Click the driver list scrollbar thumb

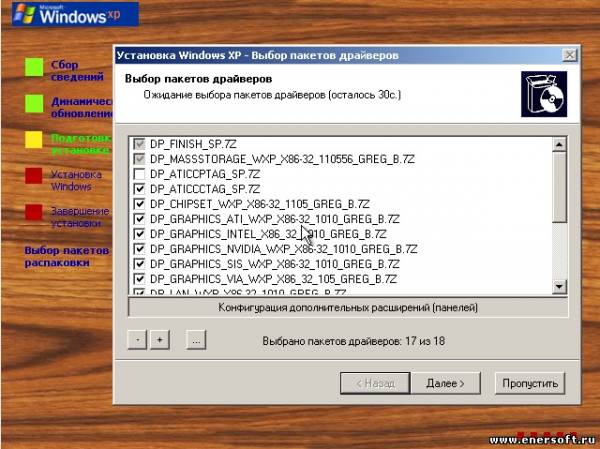[x=559, y=187]
